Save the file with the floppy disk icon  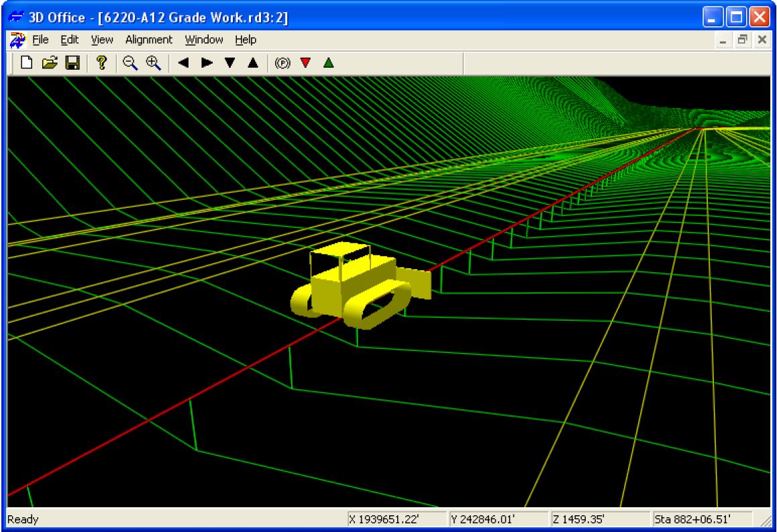(73, 63)
